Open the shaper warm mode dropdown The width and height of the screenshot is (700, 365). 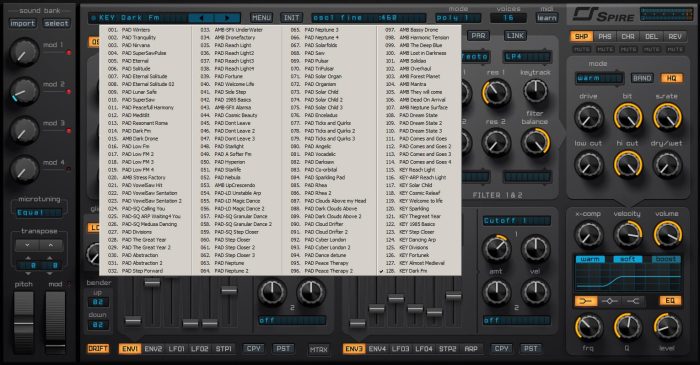point(599,78)
